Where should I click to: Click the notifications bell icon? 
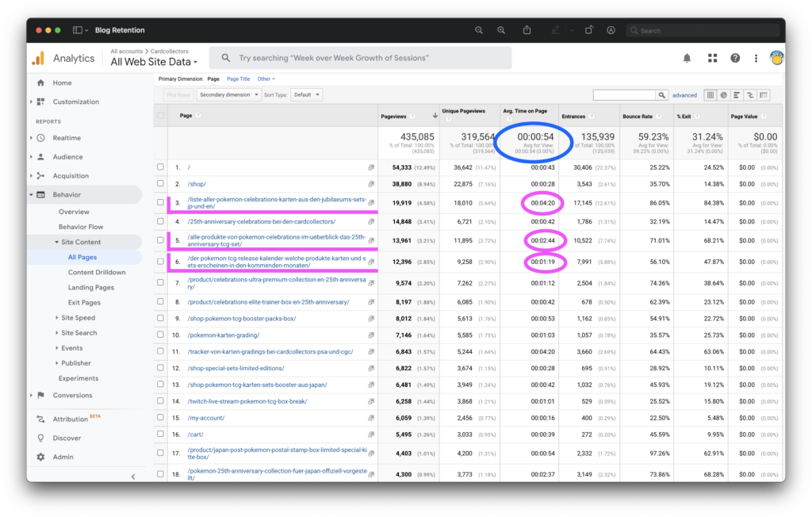pyautogui.click(x=687, y=58)
